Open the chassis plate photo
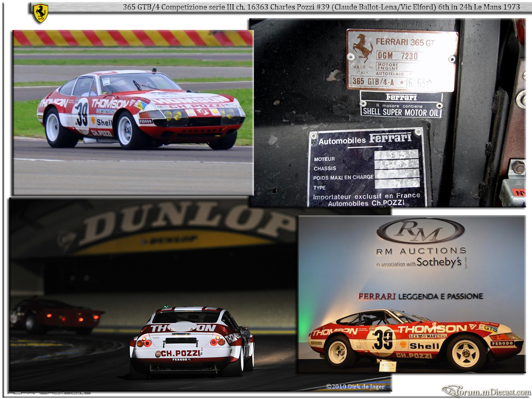 click(x=388, y=113)
